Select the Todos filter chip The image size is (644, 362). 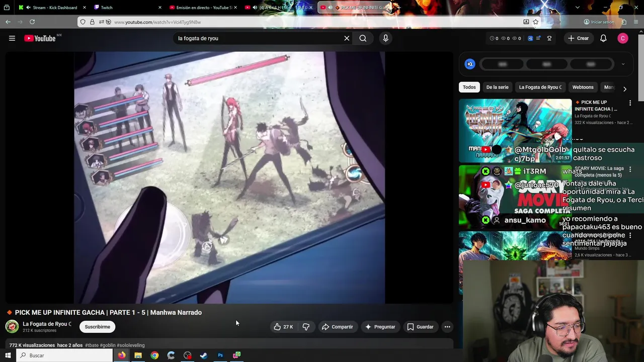click(469, 87)
